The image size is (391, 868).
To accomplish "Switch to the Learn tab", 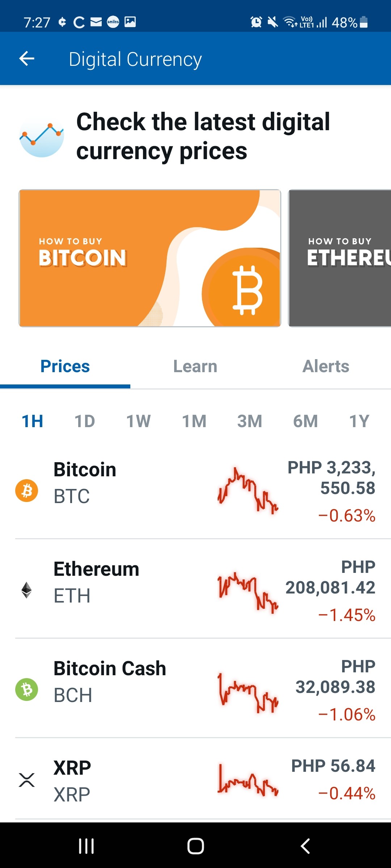I will click(x=195, y=366).
